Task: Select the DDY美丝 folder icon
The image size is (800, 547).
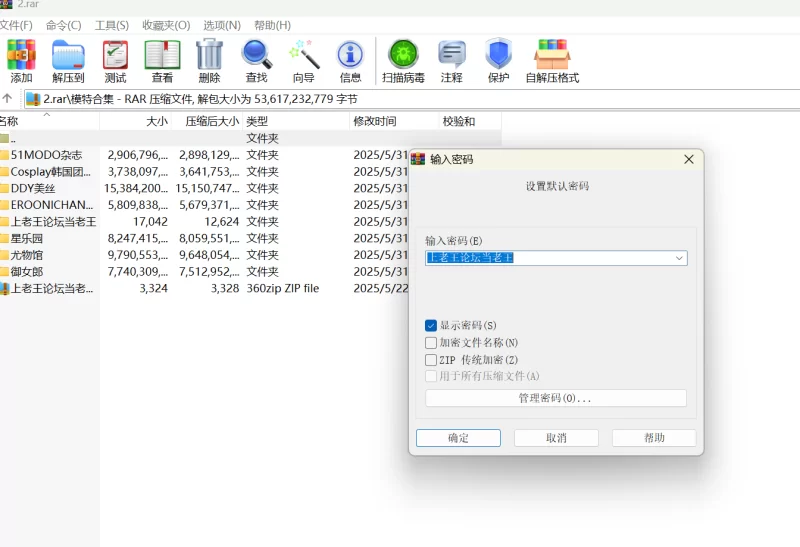Action: pyautogui.click(x=5, y=188)
